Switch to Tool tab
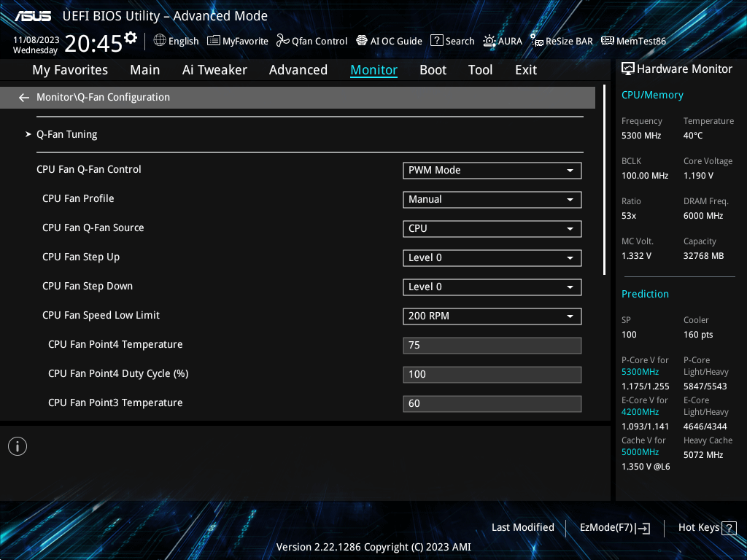The height and width of the screenshot is (560, 747). click(x=480, y=70)
